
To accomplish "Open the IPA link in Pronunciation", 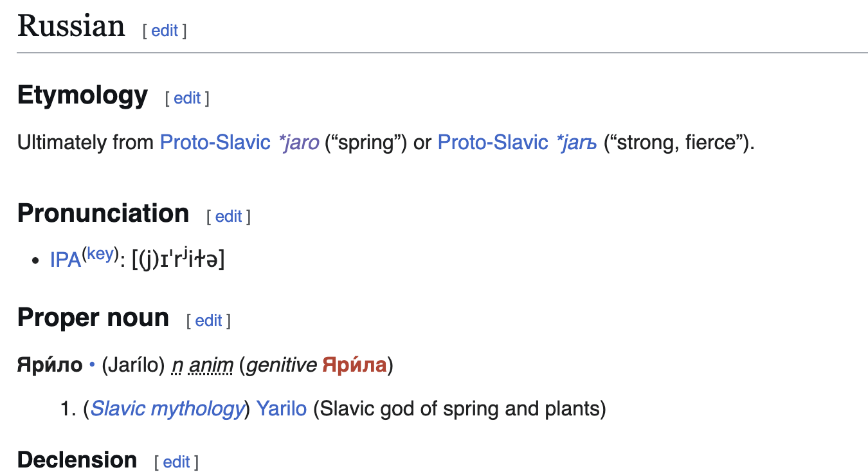I will coord(65,260).
